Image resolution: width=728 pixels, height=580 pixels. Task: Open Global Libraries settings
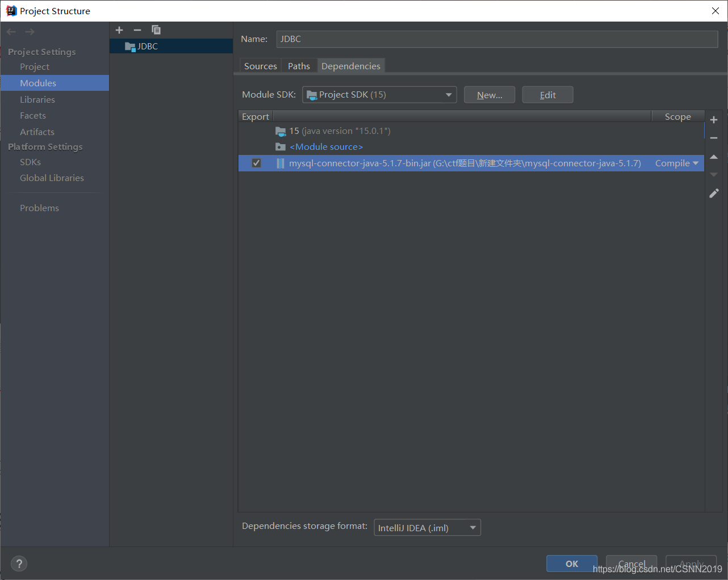[52, 178]
